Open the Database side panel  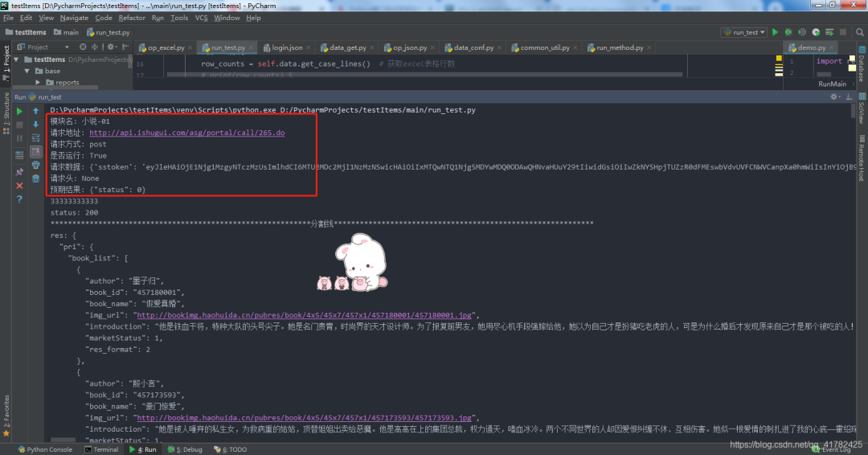click(x=862, y=63)
